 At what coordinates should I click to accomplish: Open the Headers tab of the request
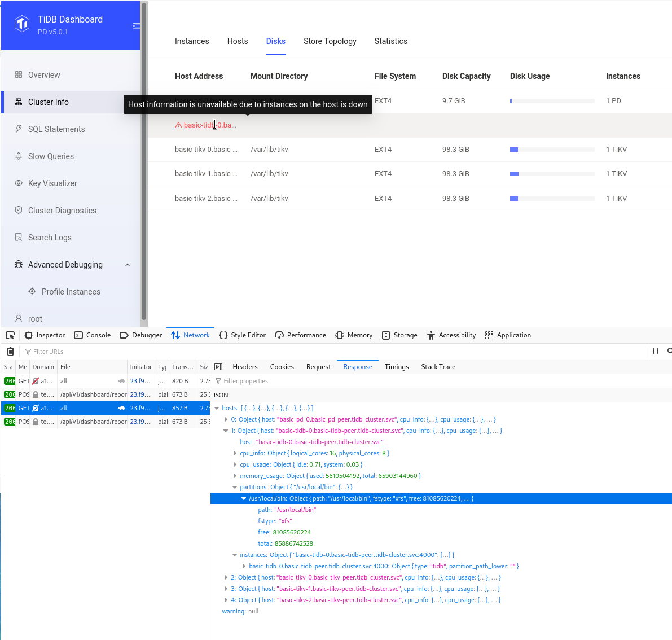[245, 367]
